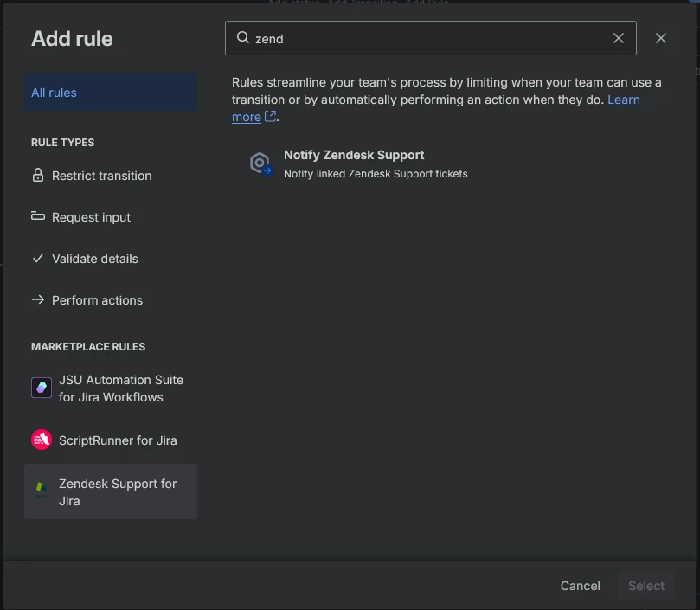700x610 pixels.
Task: Click the Restrict transition lock icon
Action: pos(38,176)
